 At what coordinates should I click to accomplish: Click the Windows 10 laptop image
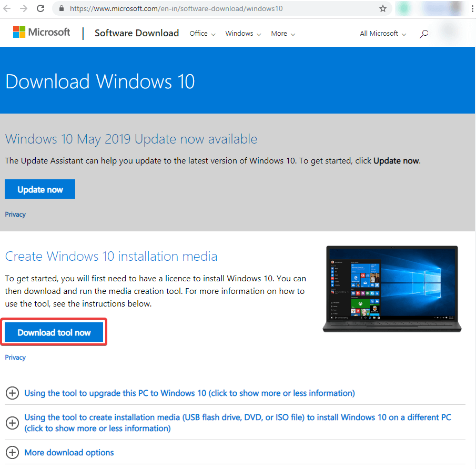[x=392, y=289]
